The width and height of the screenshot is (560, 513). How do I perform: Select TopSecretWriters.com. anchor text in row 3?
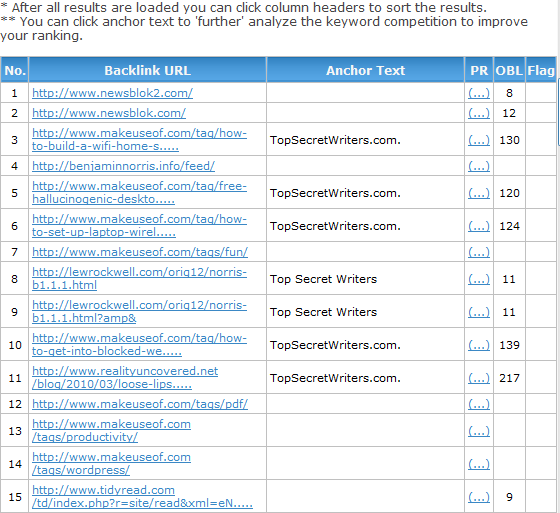(x=335, y=140)
